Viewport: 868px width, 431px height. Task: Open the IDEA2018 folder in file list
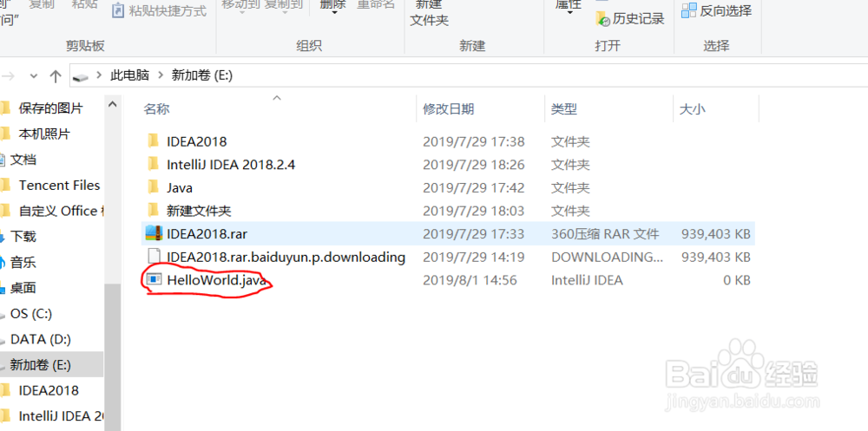point(196,141)
